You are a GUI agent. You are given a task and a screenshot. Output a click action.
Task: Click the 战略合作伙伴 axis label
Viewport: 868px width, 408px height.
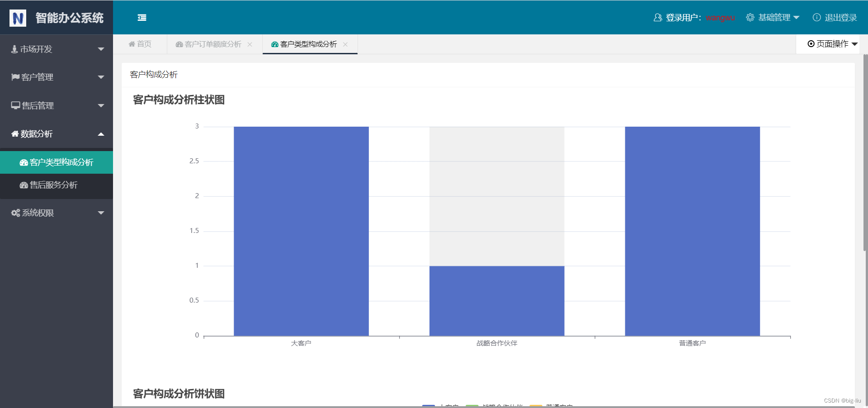point(497,343)
